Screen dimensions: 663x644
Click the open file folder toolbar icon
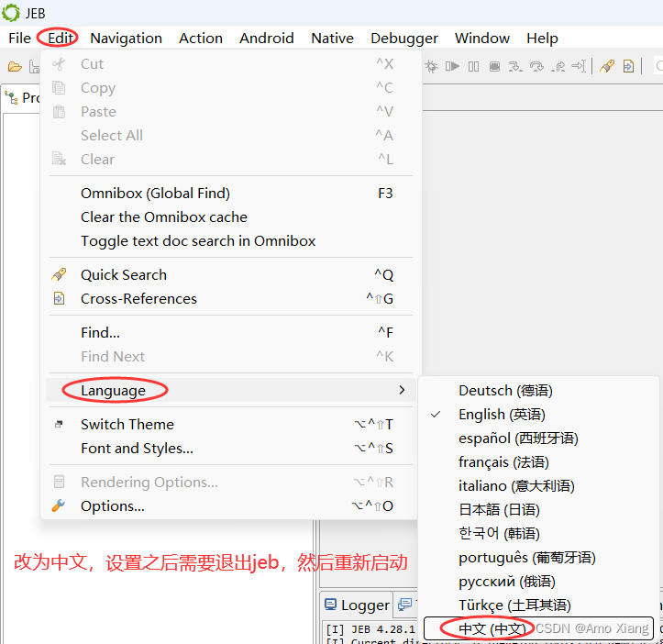[15, 66]
